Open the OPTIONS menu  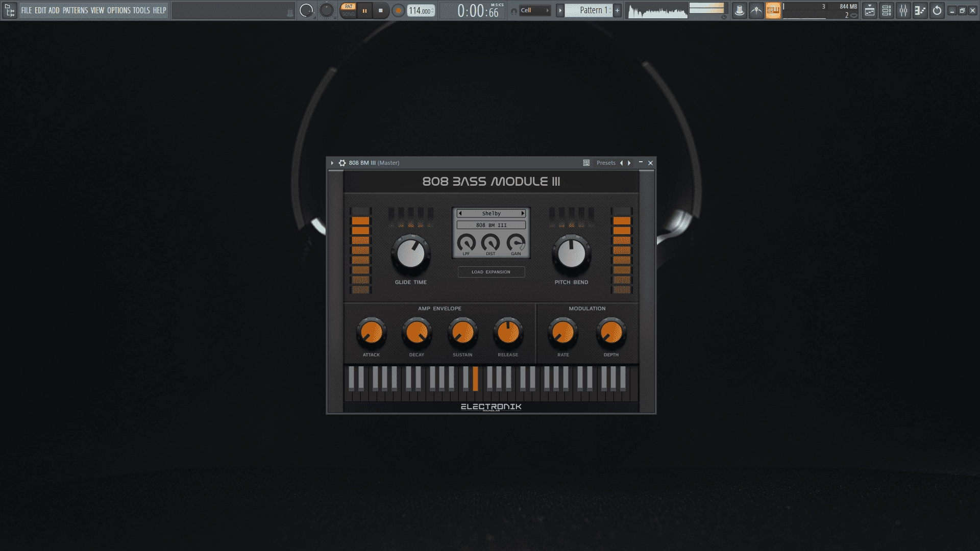119,10
